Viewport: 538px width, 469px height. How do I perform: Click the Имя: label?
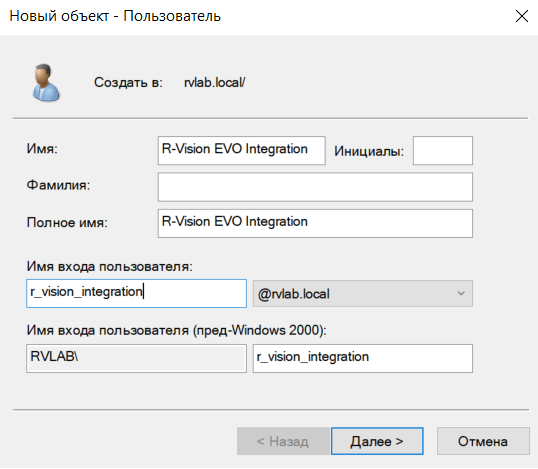point(42,149)
